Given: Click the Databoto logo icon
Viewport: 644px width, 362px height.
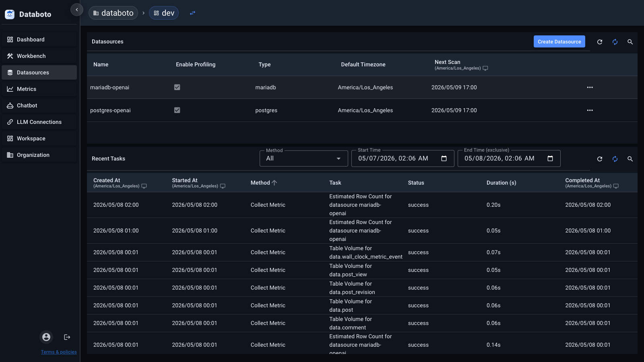Looking at the screenshot, I should tap(10, 14).
